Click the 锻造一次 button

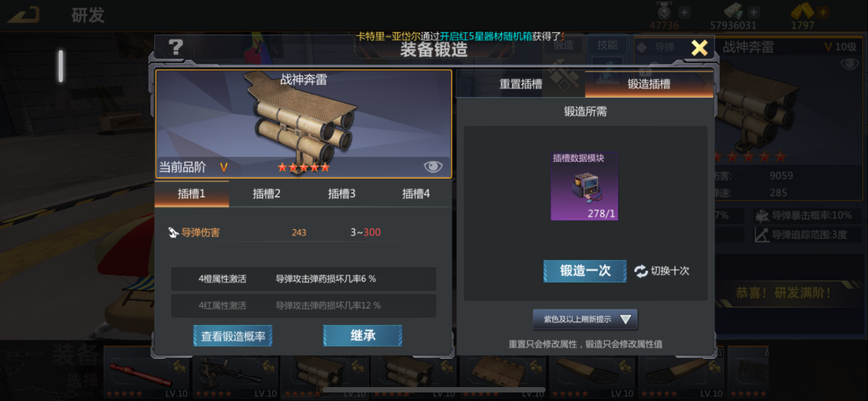(585, 271)
